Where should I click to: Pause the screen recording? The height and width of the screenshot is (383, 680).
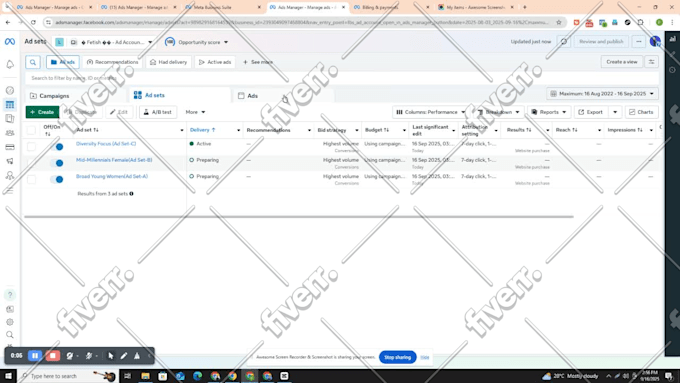pos(35,356)
